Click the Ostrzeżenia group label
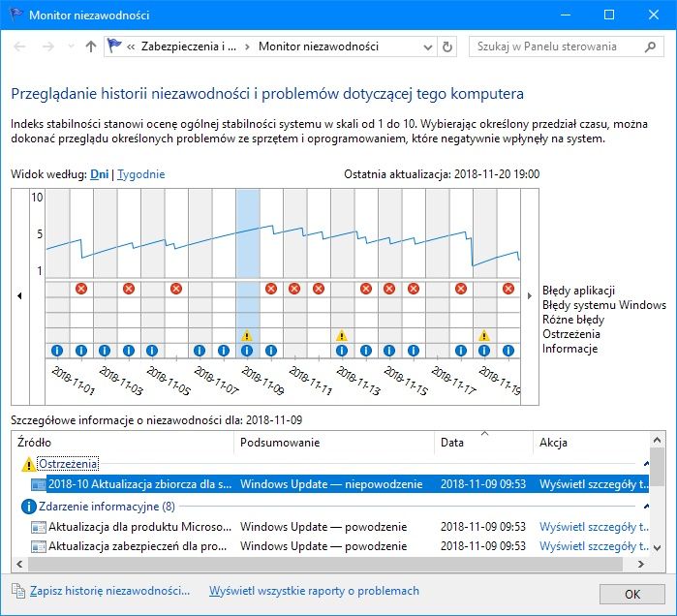This screenshot has height=616, width=677. pos(68,464)
